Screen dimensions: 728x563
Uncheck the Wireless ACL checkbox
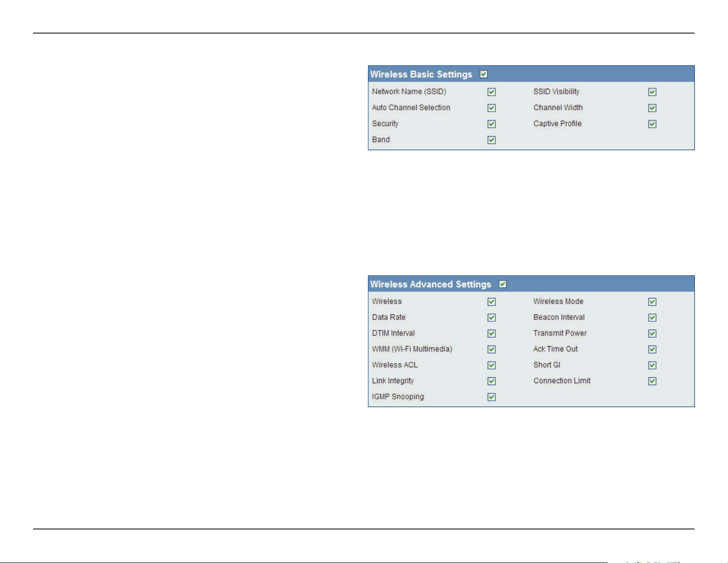click(491, 365)
